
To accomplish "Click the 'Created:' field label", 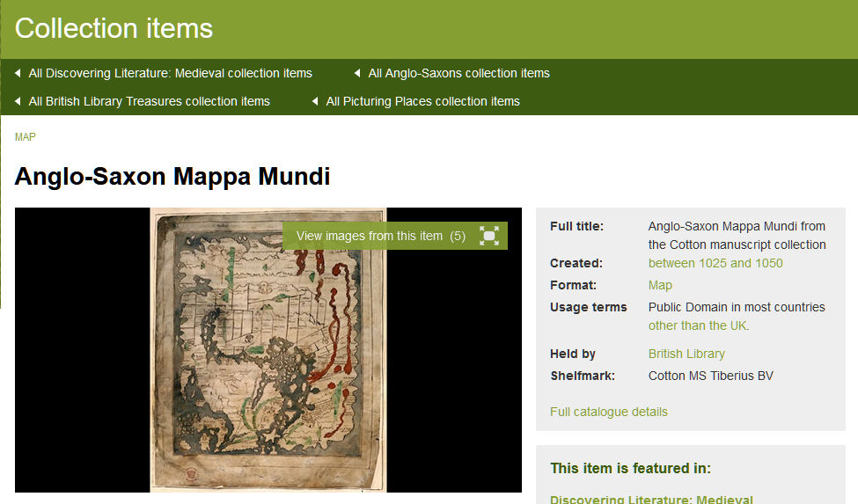I will [x=576, y=264].
